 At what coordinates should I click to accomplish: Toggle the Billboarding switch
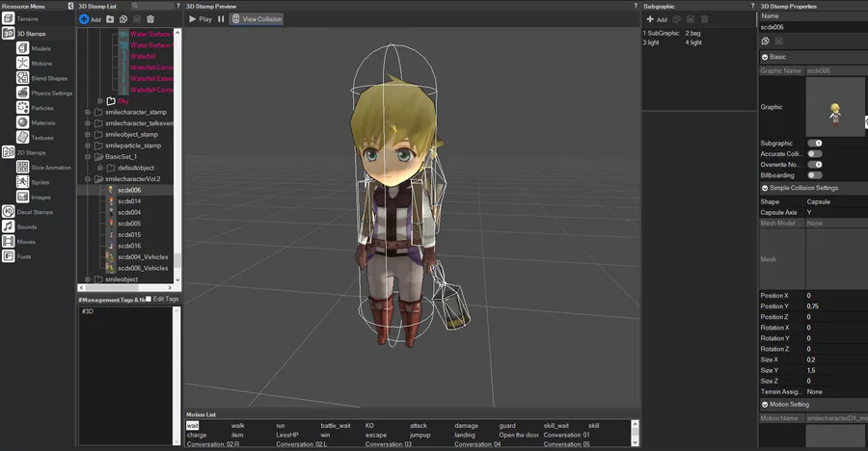[815, 175]
